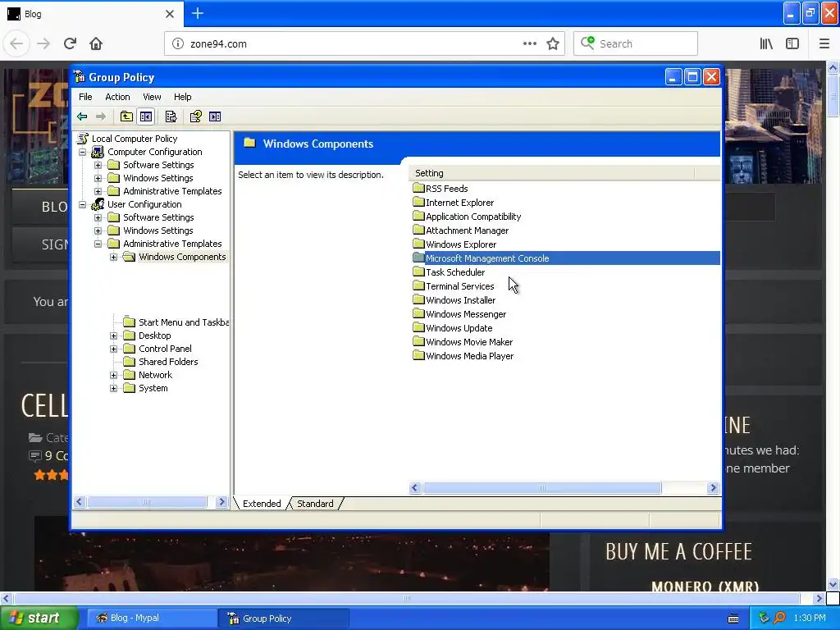Expand Software Settings under Computer Configuration
The image size is (840, 630).
coord(98,165)
